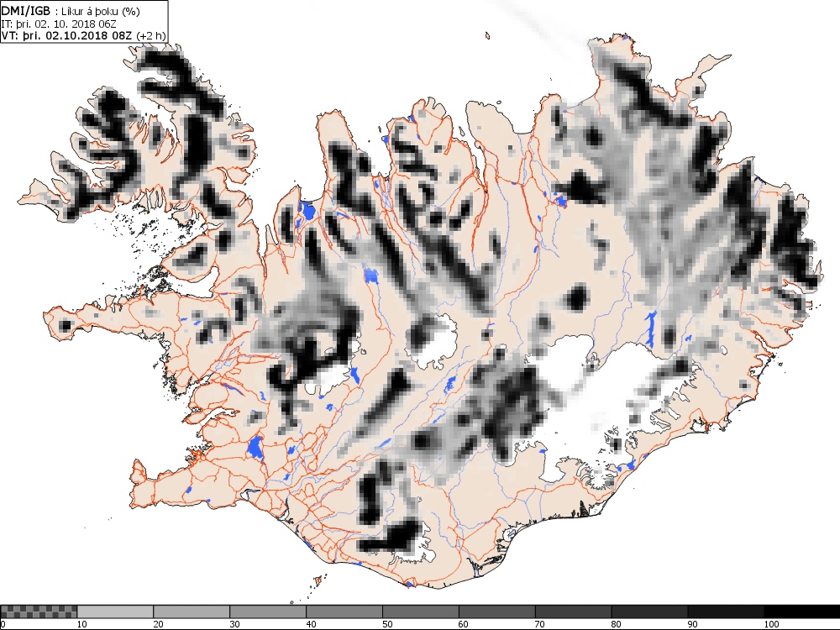Click the 90–100 legend black swatch
The image size is (840, 630).
tap(726, 612)
